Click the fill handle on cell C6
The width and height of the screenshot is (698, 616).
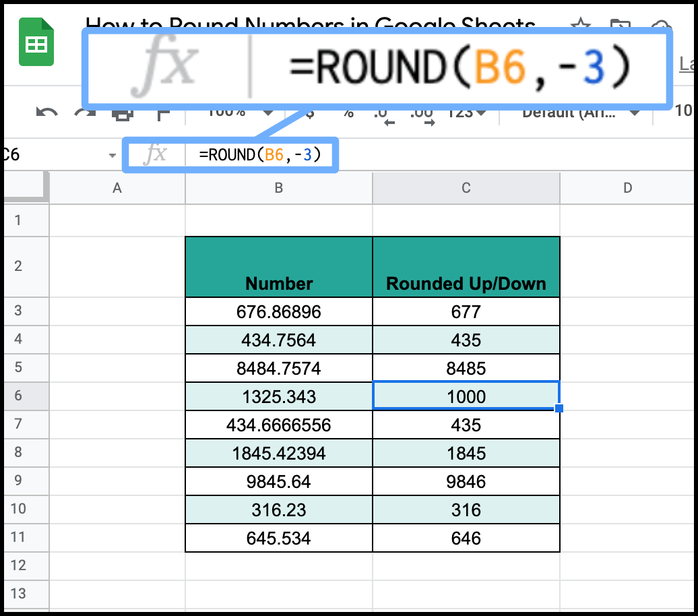[x=559, y=408]
